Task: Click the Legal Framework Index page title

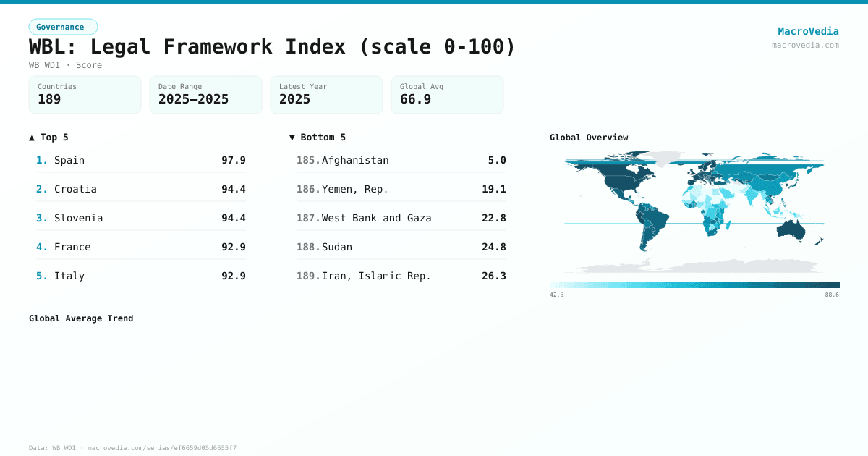Action: [x=273, y=46]
